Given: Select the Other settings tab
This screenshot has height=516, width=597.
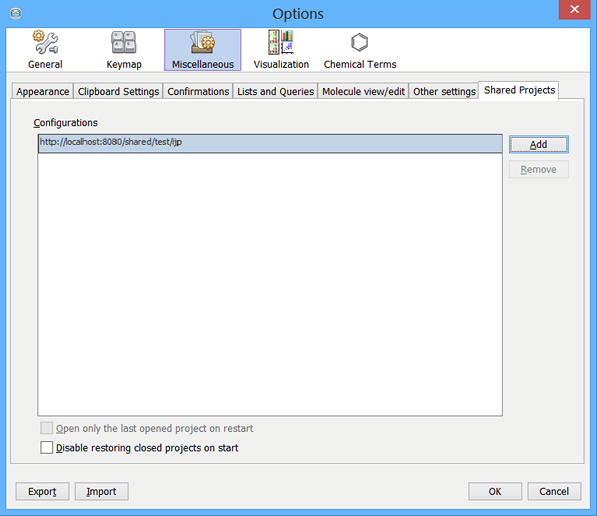Looking at the screenshot, I should (444, 91).
